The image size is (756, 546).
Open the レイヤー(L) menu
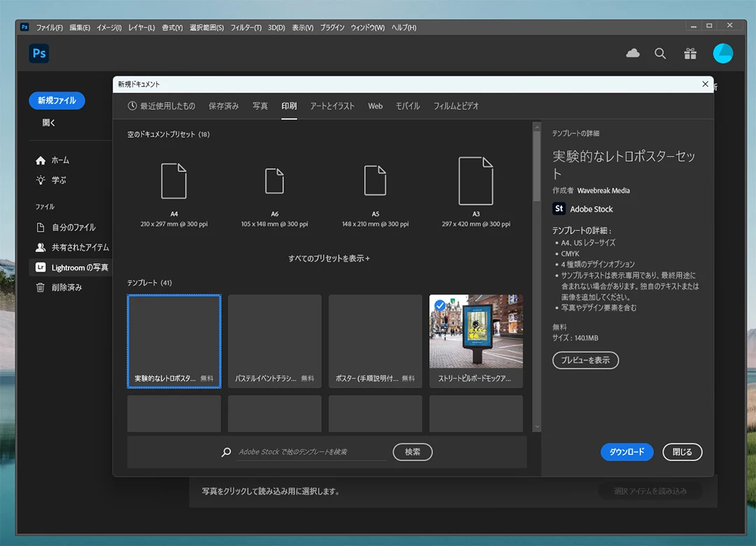[141, 27]
